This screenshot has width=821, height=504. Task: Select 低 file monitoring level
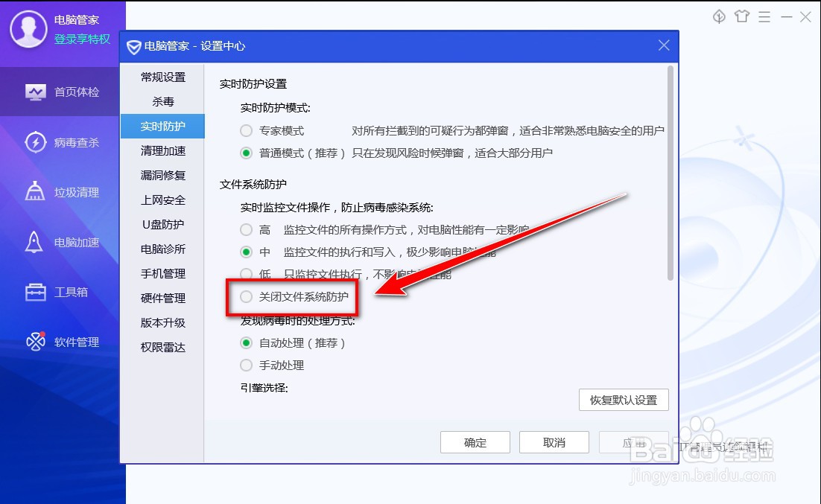click(246, 274)
